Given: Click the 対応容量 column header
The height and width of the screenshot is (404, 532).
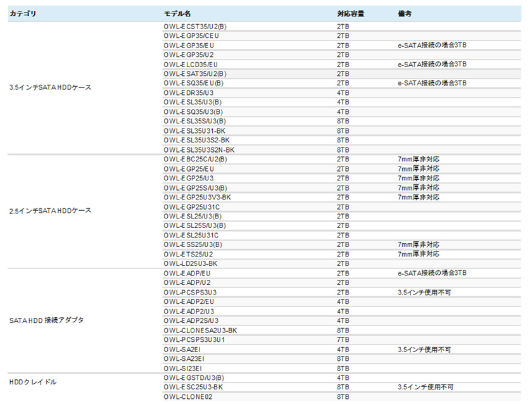Looking at the screenshot, I should click(x=350, y=13).
